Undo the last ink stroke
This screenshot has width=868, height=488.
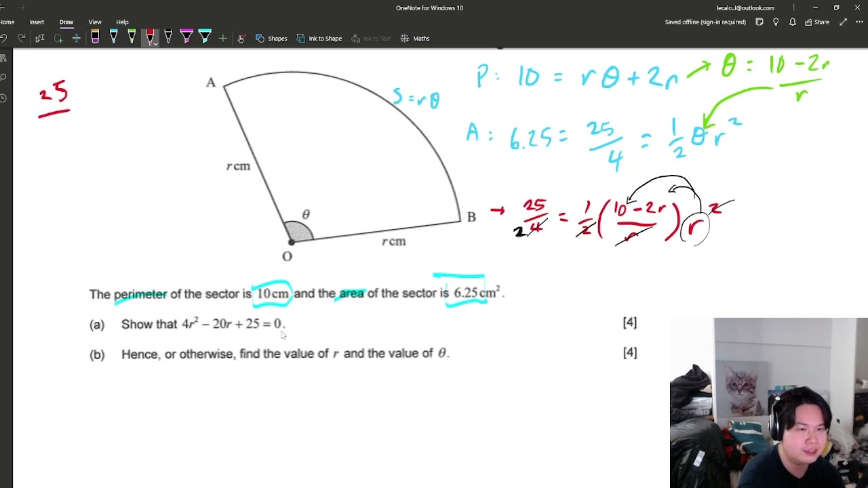pos(3,39)
